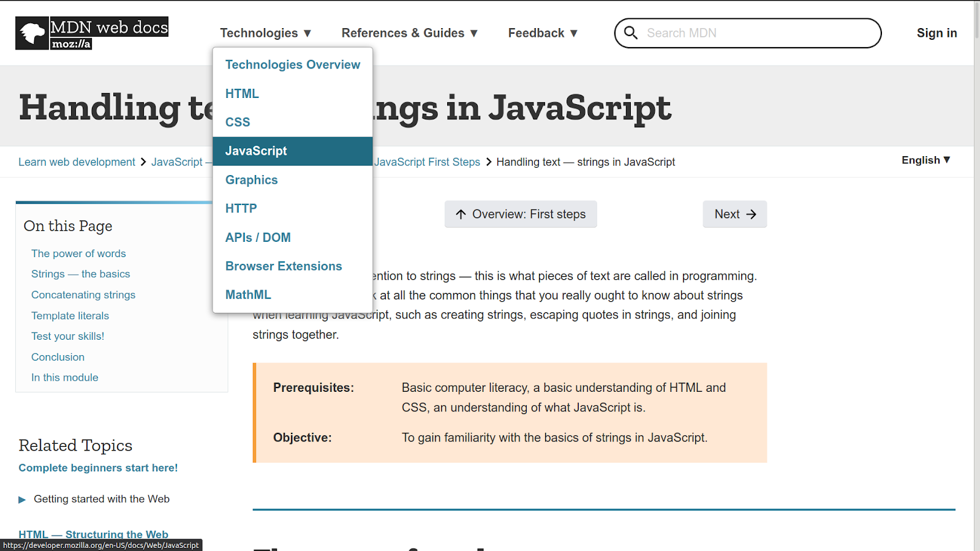
Task: Choose Browser Extensions from the menu
Action: tap(284, 266)
